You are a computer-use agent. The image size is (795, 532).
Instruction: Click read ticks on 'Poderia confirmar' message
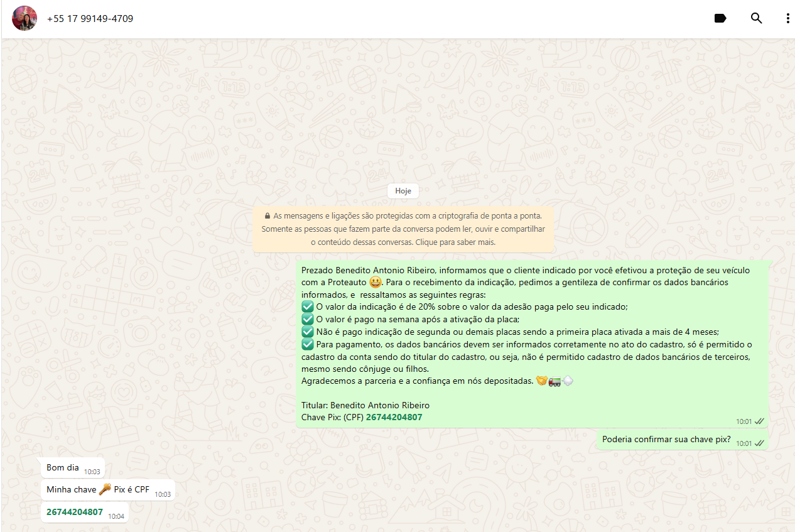point(759,443)
